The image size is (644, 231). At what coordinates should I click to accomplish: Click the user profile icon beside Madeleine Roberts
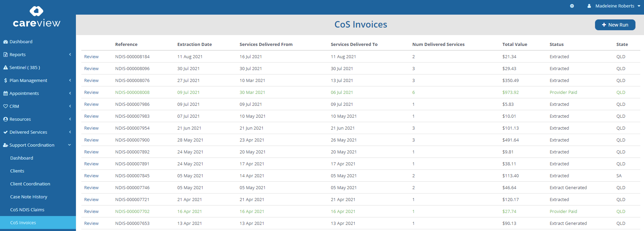(x=589, y=6)
